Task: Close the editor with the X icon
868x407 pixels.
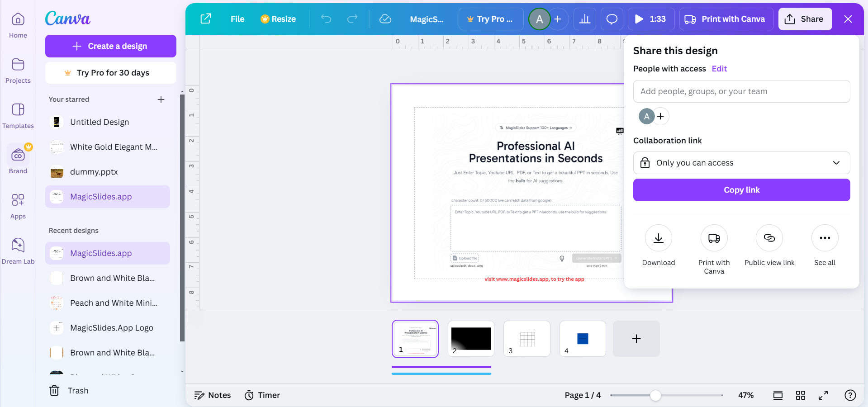Action: pos(848,19)
